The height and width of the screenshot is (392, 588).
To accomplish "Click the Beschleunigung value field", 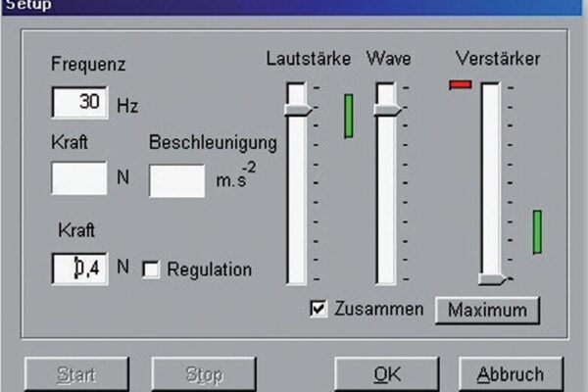I will point(176,180).
